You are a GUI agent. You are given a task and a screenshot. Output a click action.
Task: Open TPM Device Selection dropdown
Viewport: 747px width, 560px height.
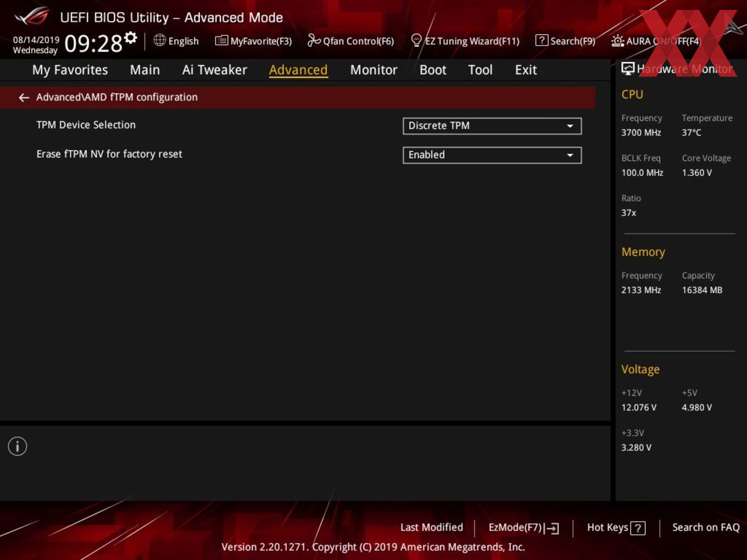pyautogui.click(x=492, y=126)
